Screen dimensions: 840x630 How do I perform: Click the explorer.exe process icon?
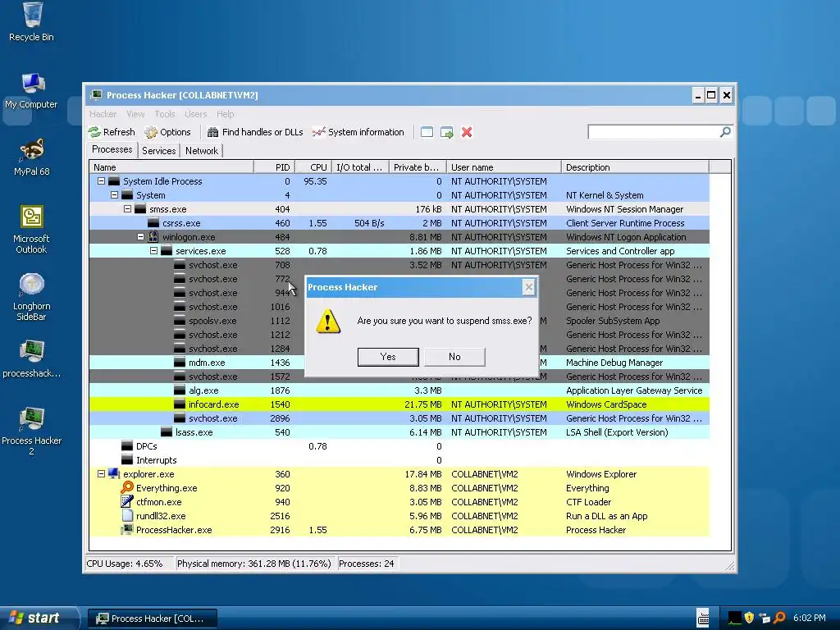113,473
